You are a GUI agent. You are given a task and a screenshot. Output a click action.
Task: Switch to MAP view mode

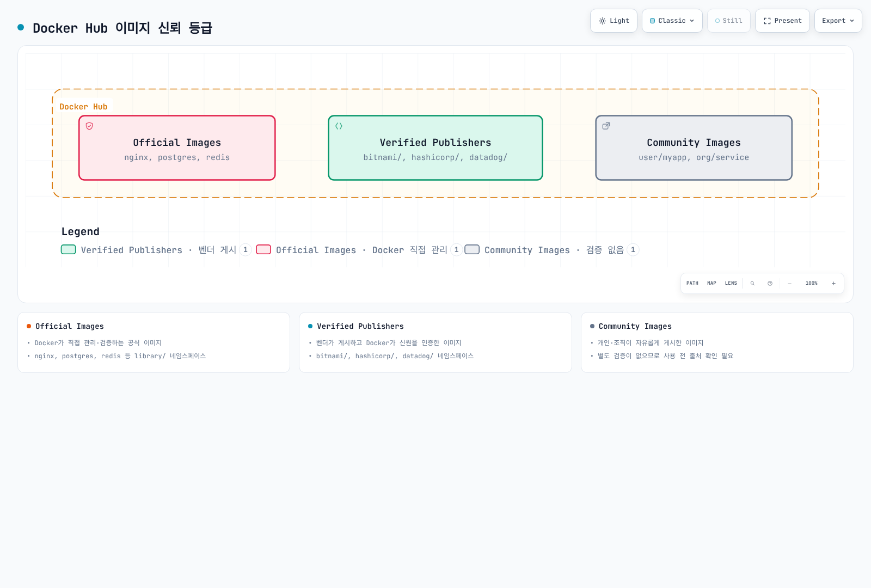(711, 283)
